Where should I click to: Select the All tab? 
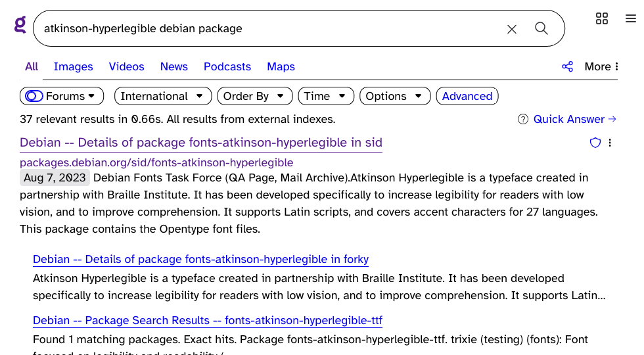32,66
